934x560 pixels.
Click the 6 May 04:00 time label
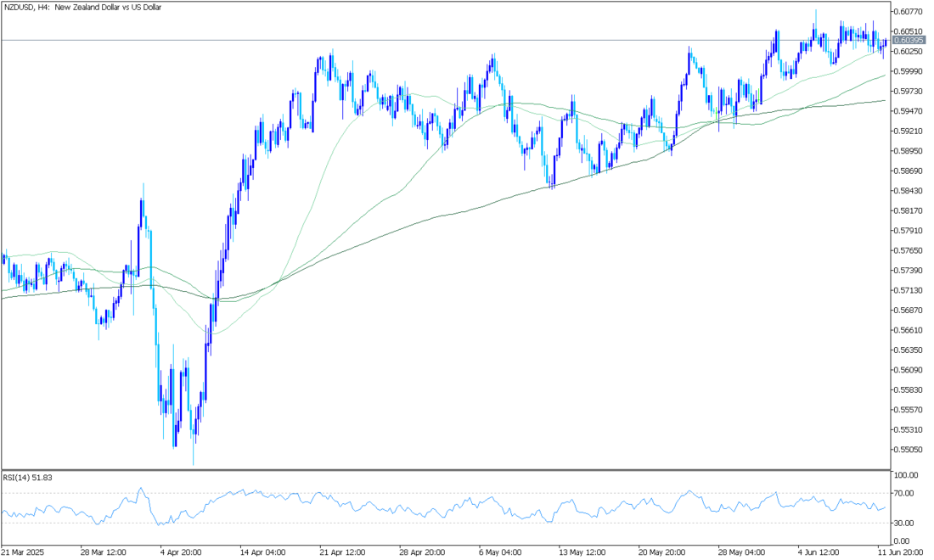click(501, 552)
